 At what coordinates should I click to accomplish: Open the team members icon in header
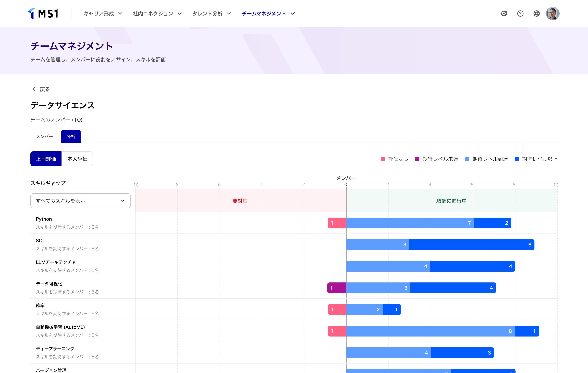pyautogui.click(x=504, y=13)
